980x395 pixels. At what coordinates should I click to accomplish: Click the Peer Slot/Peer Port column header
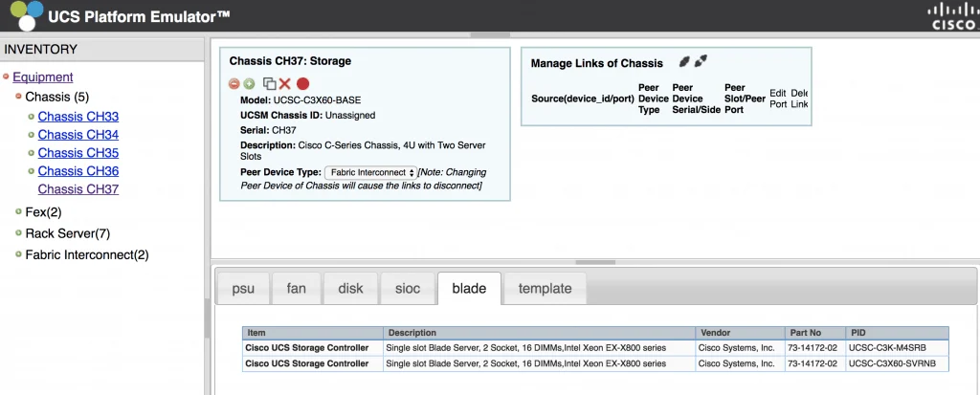click(x=745, y=99)
